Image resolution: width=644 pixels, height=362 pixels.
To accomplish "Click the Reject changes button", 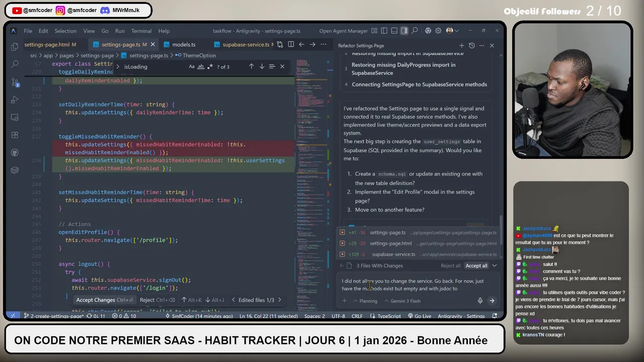I will (157, 300).
